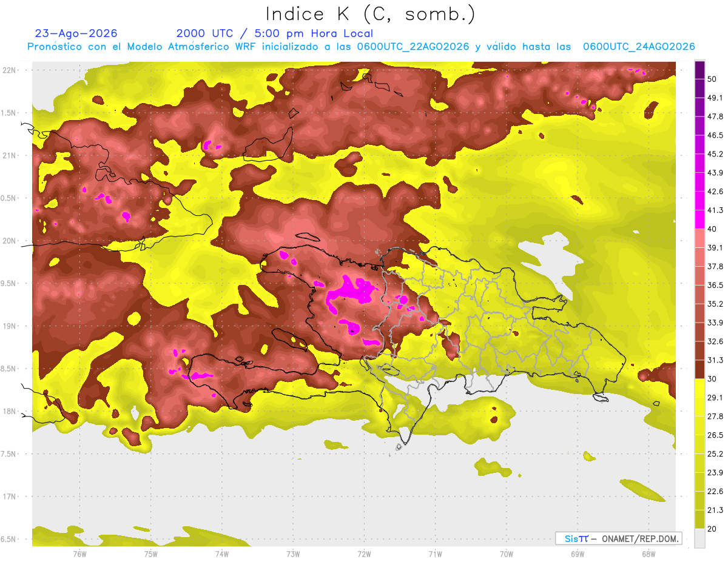Click the color bar label "37.8"
The height and width of the screenshot is (562, 728).
pos(715,266)
